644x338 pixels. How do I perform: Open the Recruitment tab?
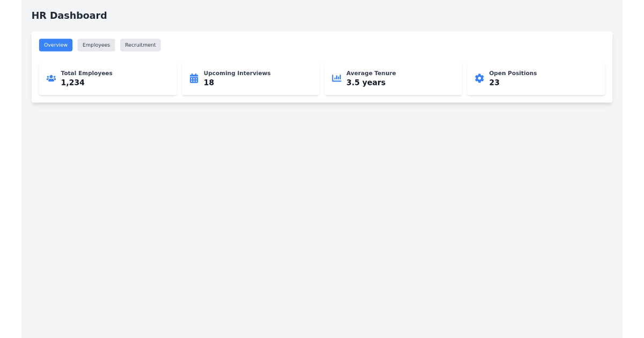click(140, 45)
